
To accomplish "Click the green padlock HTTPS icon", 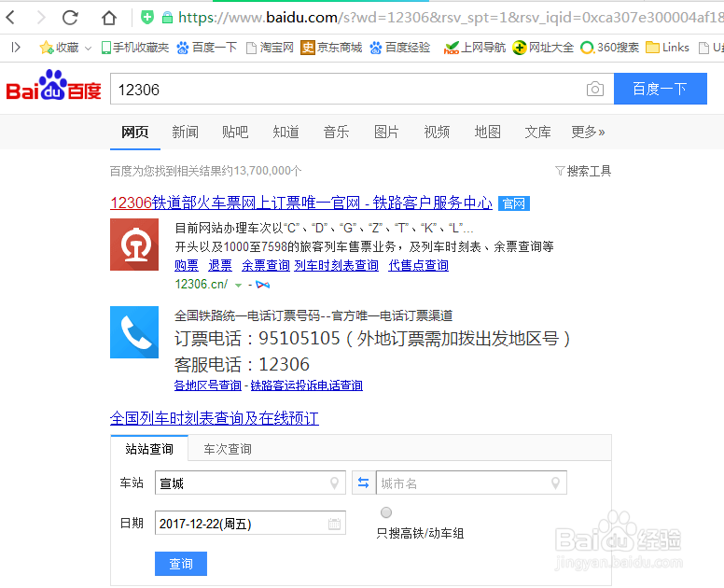I will point(167,18).
